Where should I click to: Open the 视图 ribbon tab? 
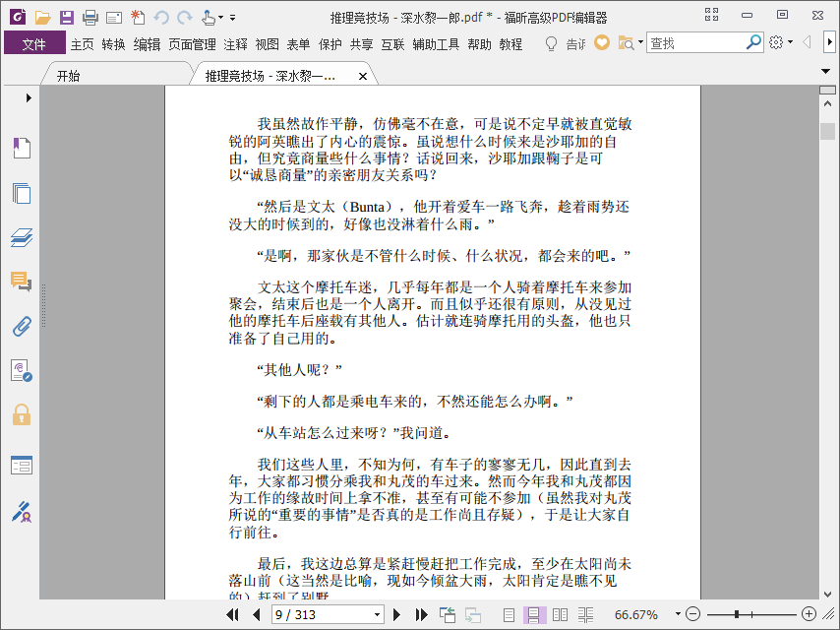(267, 44)
